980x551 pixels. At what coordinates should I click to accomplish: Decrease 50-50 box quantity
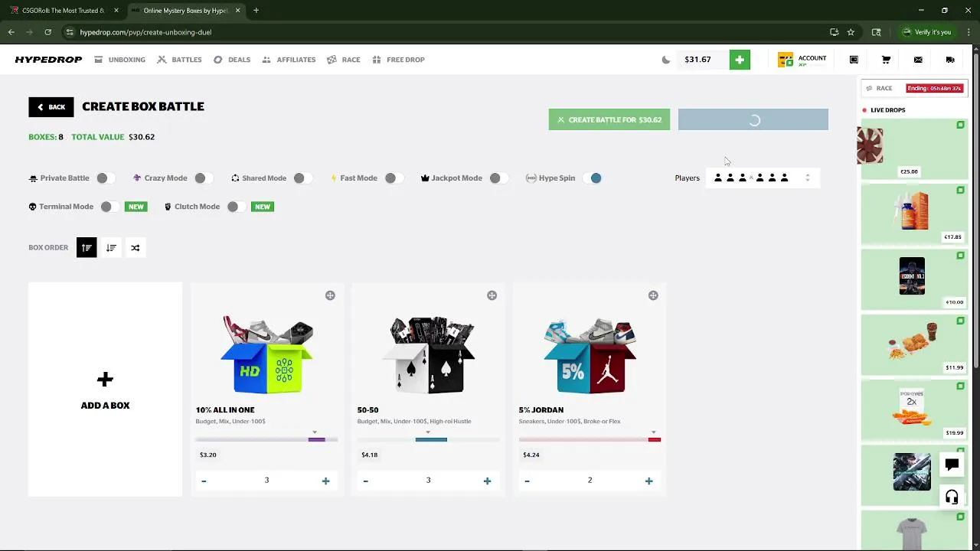pos(365,481)
